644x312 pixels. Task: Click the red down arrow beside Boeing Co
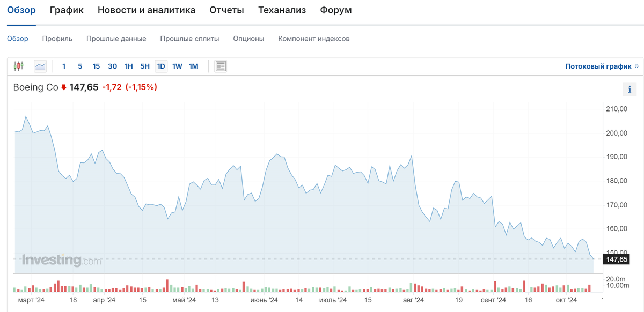[x=64, y=87]
